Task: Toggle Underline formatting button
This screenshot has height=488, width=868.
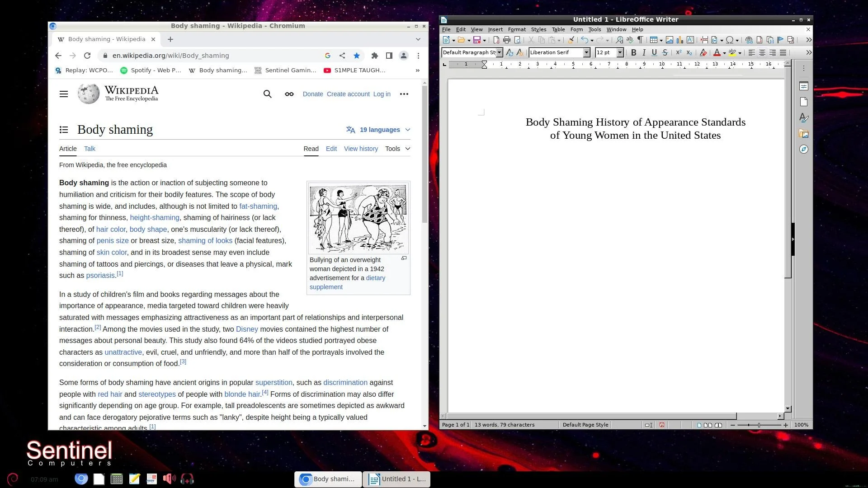Action: click(654, 53)
